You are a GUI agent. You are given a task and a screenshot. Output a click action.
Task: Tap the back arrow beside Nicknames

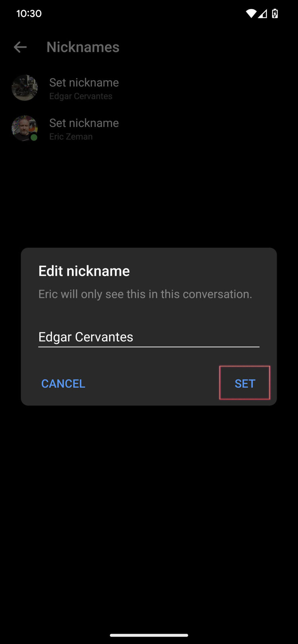point(20,47)
